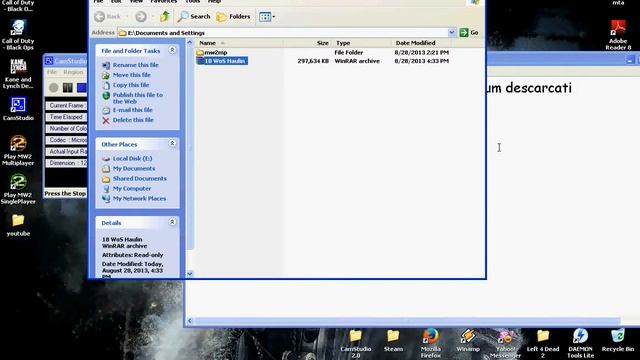This screenshot has width=640, height=360.
Task: Click the address field showing E:\Documents and Settings
Action: point(282,33)
